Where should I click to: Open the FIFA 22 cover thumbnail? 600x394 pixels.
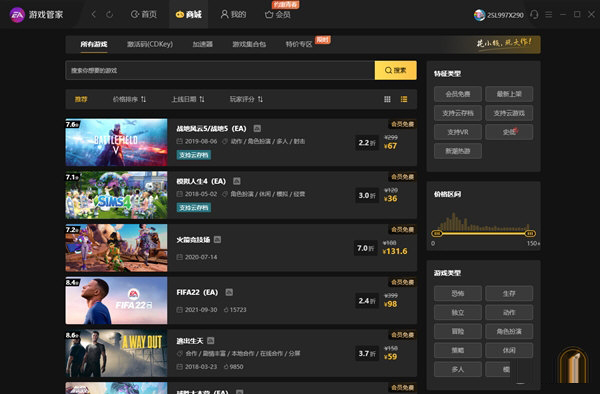pyautogui.click(x=116, y=301)
